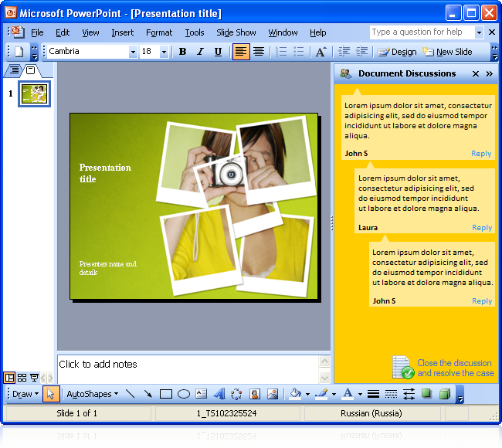Screen dimensions: 502x448
Task: Select the Rectangle shape tool
Action: pyautogui.click(x=165, y=394)
